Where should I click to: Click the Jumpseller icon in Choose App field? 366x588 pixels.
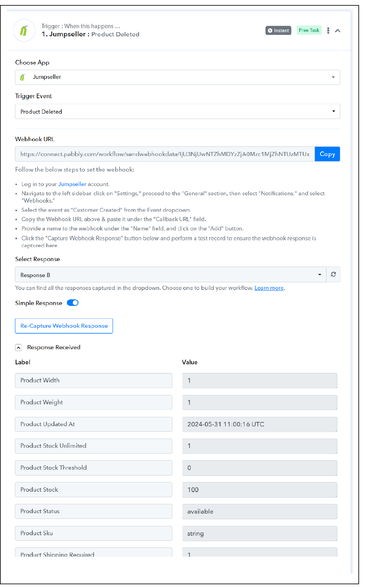pos(22,77)
